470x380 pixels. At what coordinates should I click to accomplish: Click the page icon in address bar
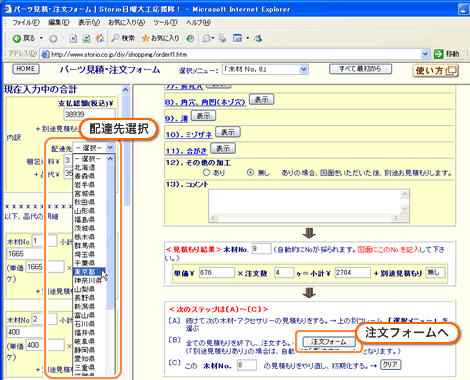tap(45, 54)
